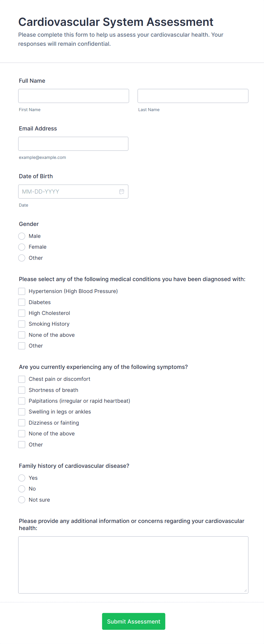The width and height of the screenshot is (264, 644).
Task: Check the Dizziness or fainting checkbox
Action: 22,423
